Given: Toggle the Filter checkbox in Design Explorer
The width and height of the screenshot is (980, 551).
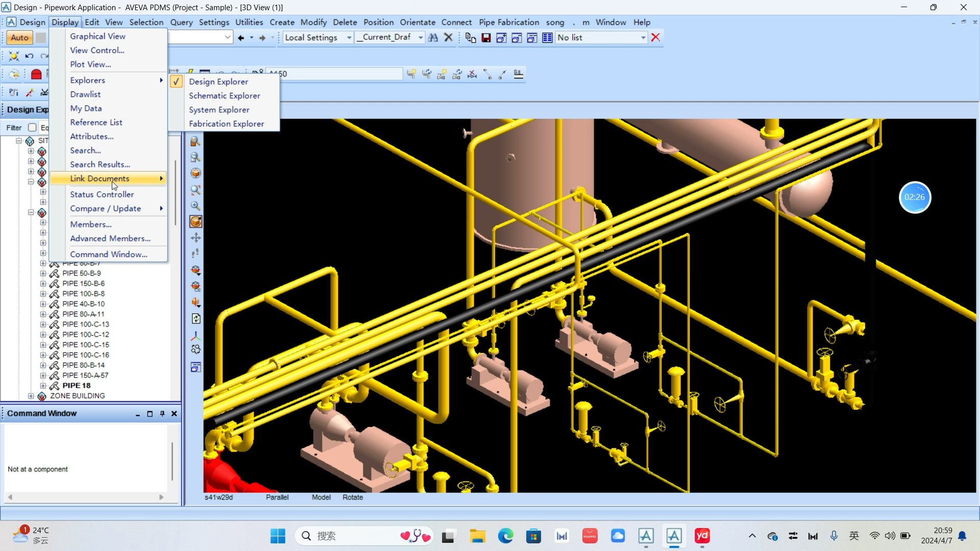Looking at the screenshot, I should pos(32,128).
